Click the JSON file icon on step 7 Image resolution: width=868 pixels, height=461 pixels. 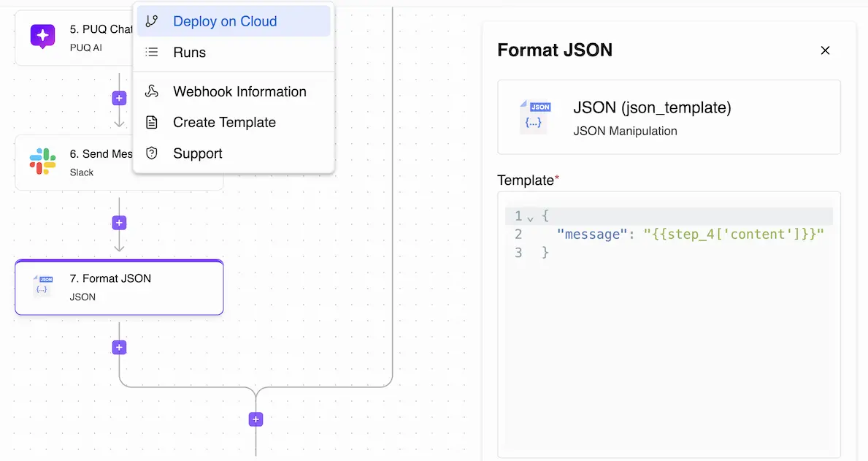[43, 286]
